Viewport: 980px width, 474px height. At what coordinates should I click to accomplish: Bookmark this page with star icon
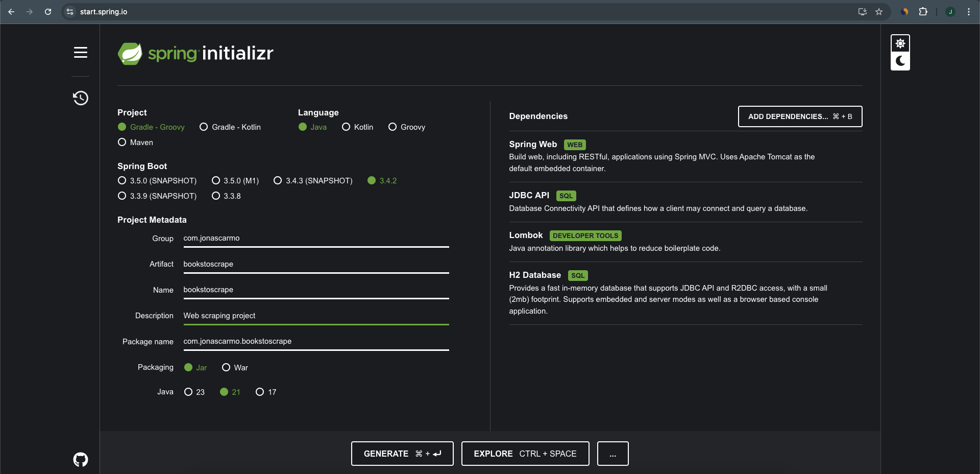click(879, 12)
